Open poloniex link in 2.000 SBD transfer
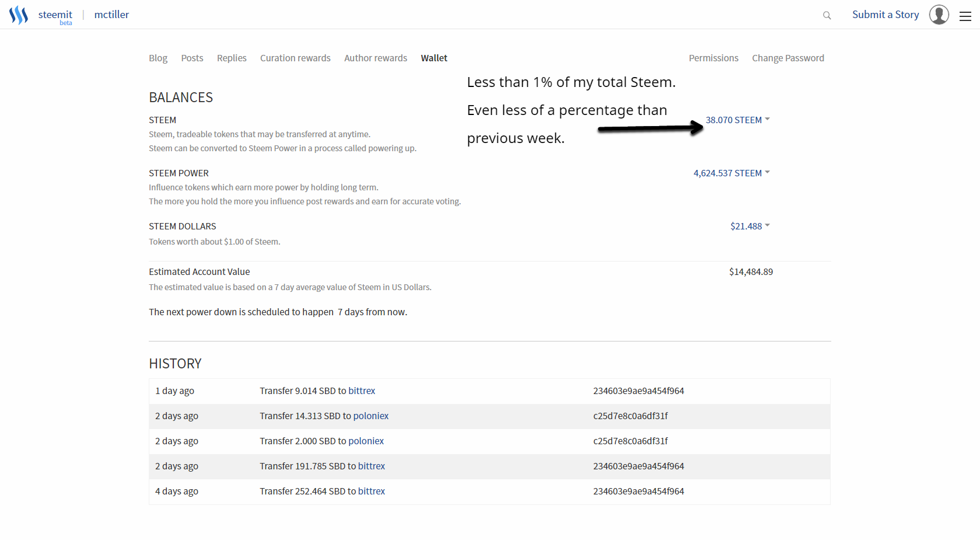 (x=366, y=441)
